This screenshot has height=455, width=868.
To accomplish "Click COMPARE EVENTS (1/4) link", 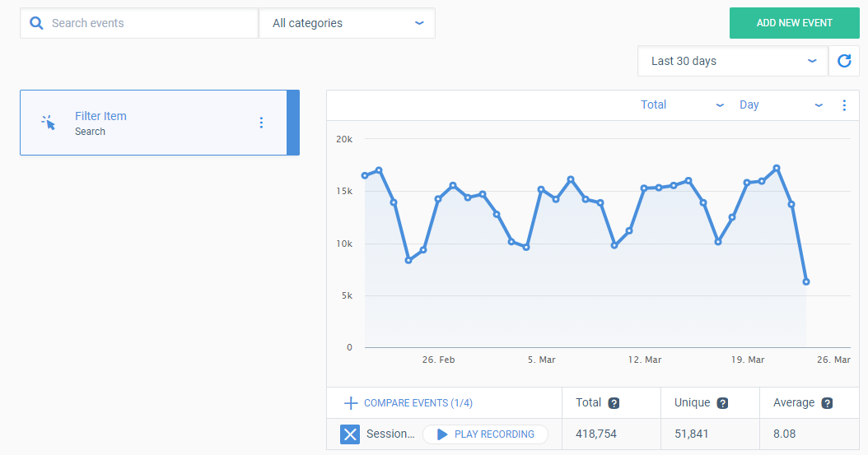I will click(418, 403).
